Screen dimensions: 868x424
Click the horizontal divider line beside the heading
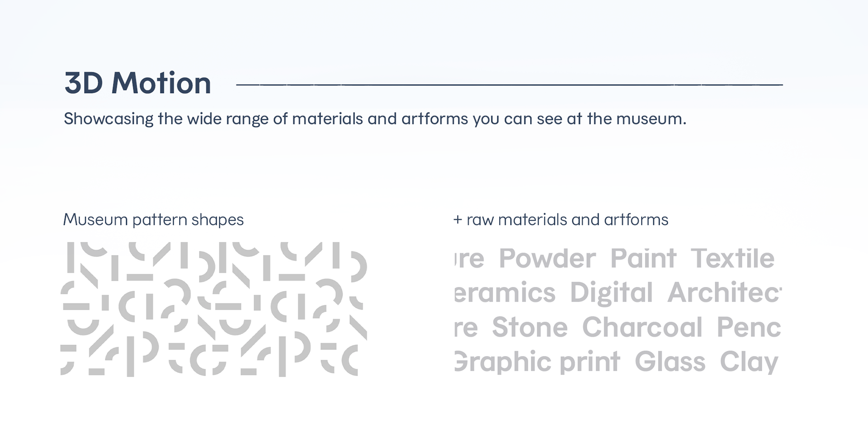(509, 85)
